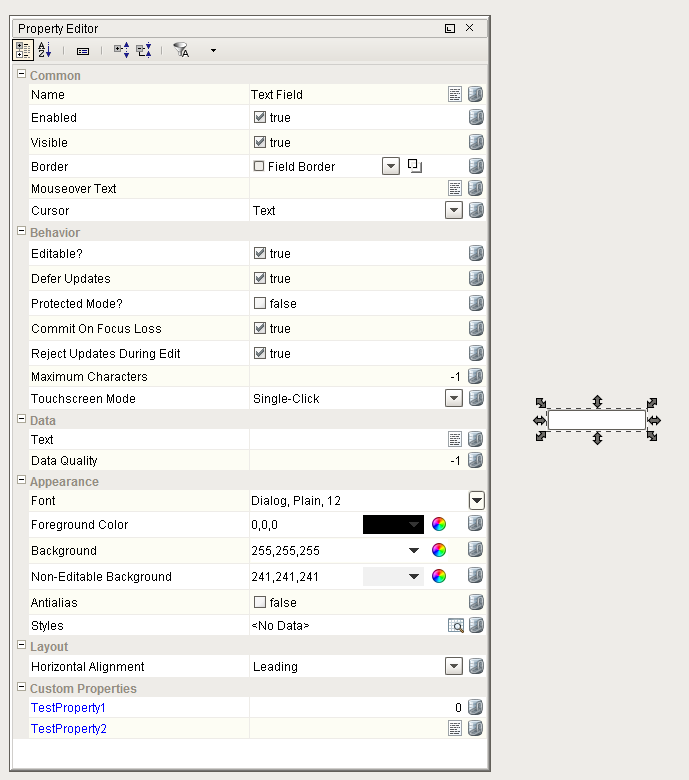The height and width of the screenshot is (780, 689).
Task: Toggle the Antialias checkbox
Action: pyautogui.click(x=260, y=603)
